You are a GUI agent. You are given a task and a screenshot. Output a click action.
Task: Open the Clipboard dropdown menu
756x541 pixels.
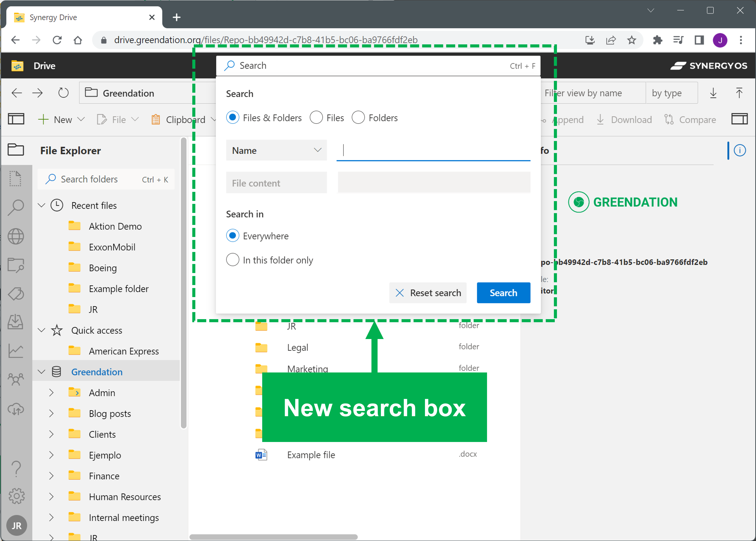click(x=184, y=119)
